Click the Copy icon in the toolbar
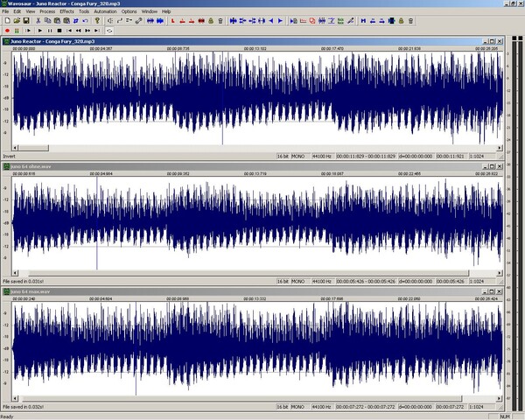 pyautogui.click(x=47, y=21)
